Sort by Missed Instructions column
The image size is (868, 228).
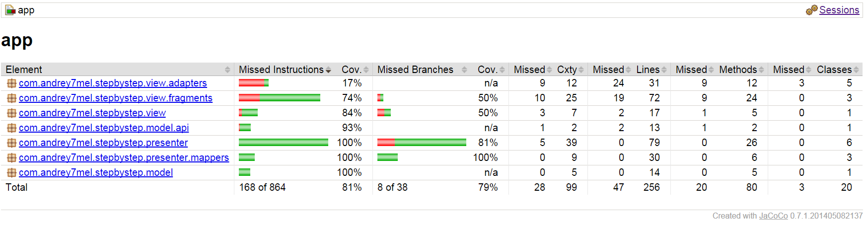pos(281,70)
